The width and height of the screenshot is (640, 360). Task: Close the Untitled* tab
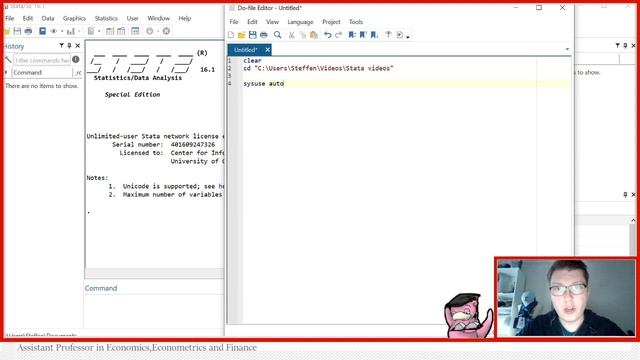[267, 50]
